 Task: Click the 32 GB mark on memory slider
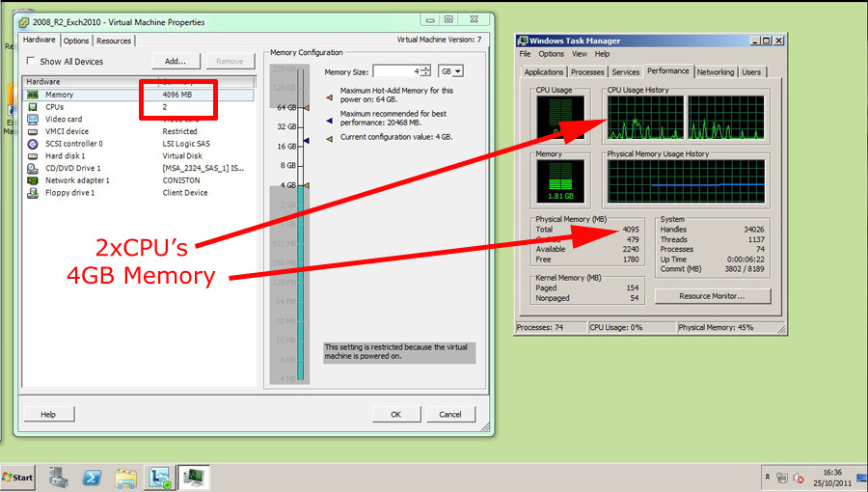click(287, 126)
